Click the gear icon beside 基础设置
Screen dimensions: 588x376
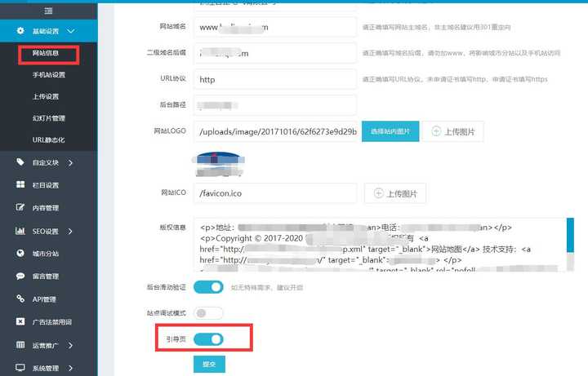20,31
